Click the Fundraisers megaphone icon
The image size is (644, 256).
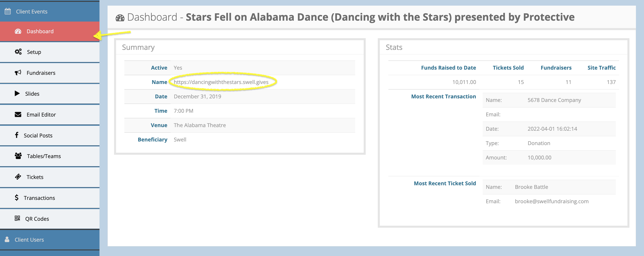[18, 73]
